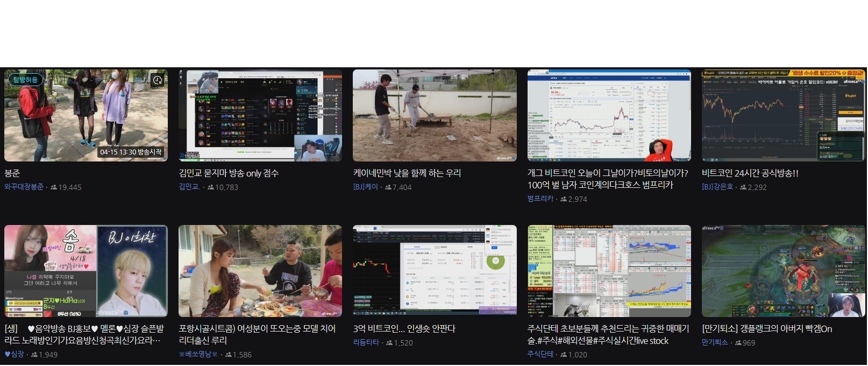The image size is (868, 366).
Task: Click the viewer count 7,404
Action: pos(402,187)
